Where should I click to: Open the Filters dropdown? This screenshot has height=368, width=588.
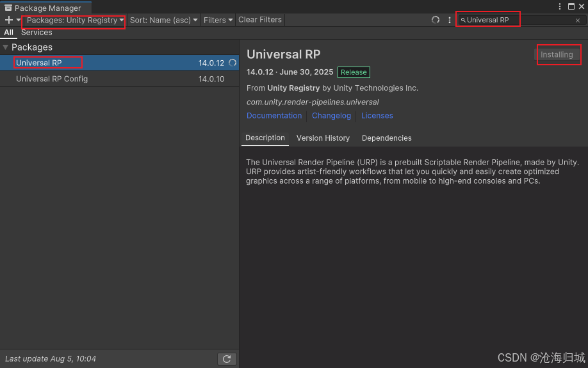[x=218, y=20]
